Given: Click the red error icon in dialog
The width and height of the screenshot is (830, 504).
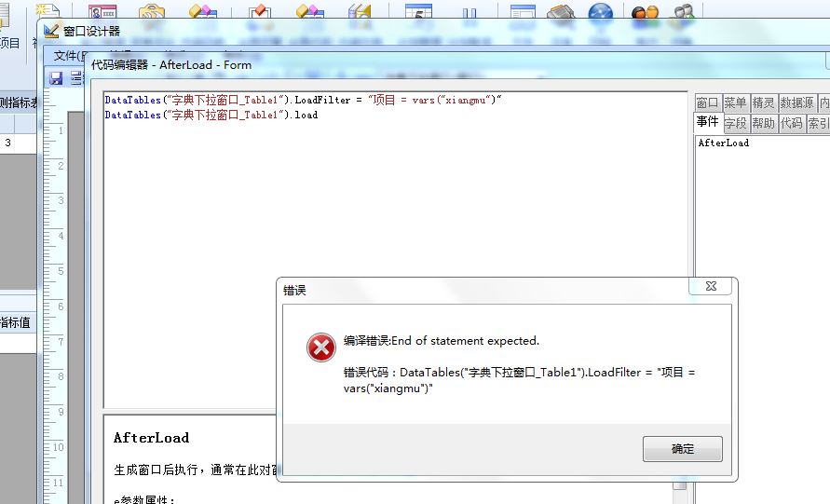Looking at the screenshot, I should point(320,347).
